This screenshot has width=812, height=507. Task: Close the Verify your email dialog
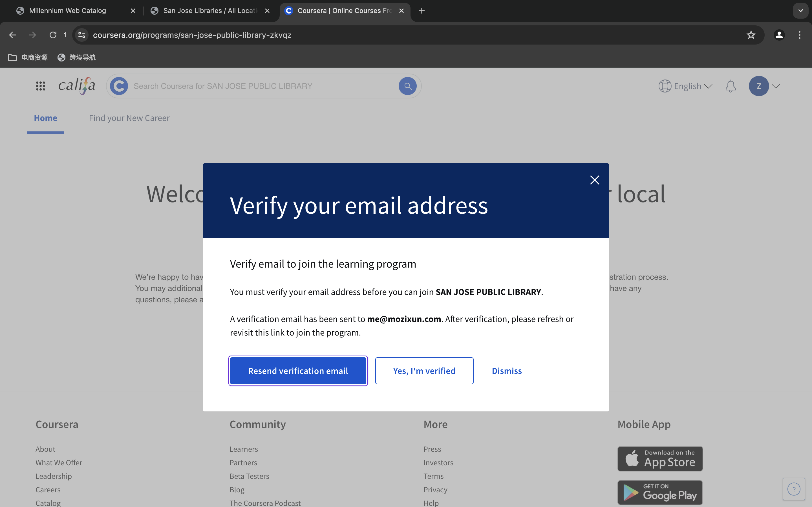click(x=594, y=180)
